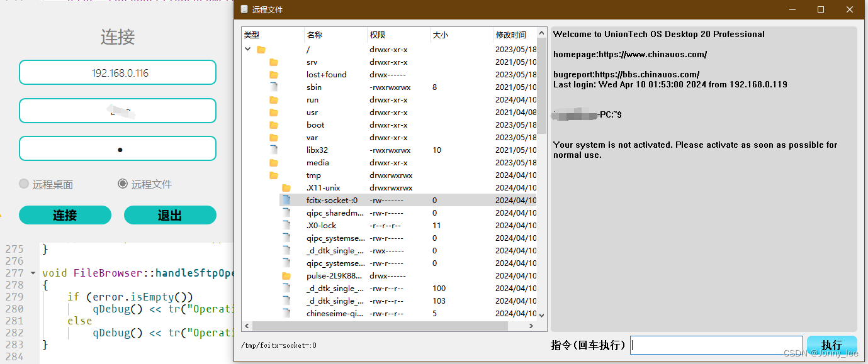Click the sbin file icon
868x364 pixels.
[273, 87]
